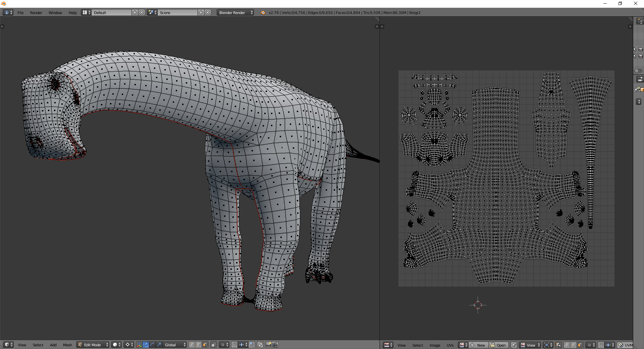Viewport: 644px width, 349px height.
Task: Open the Render menu
Action: [x=36, y=12]
